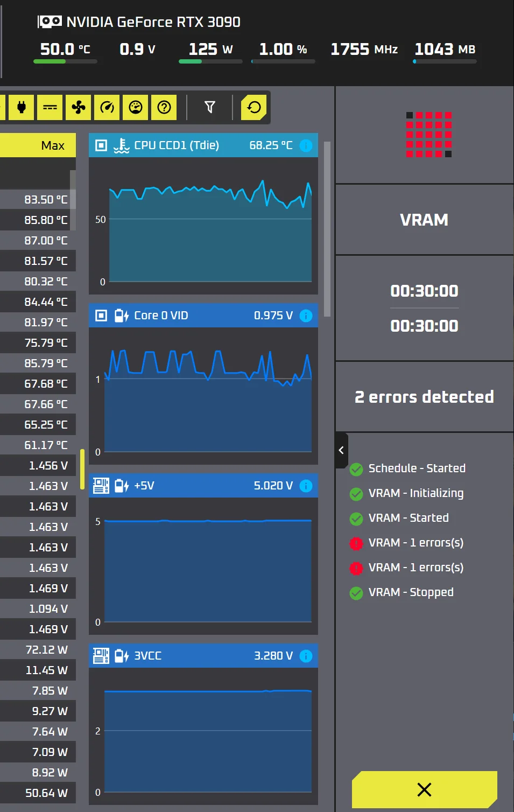Click the 1755 MHz GPU clock readout
This screenshot has width=514, height=812.
tap(364, 50)
